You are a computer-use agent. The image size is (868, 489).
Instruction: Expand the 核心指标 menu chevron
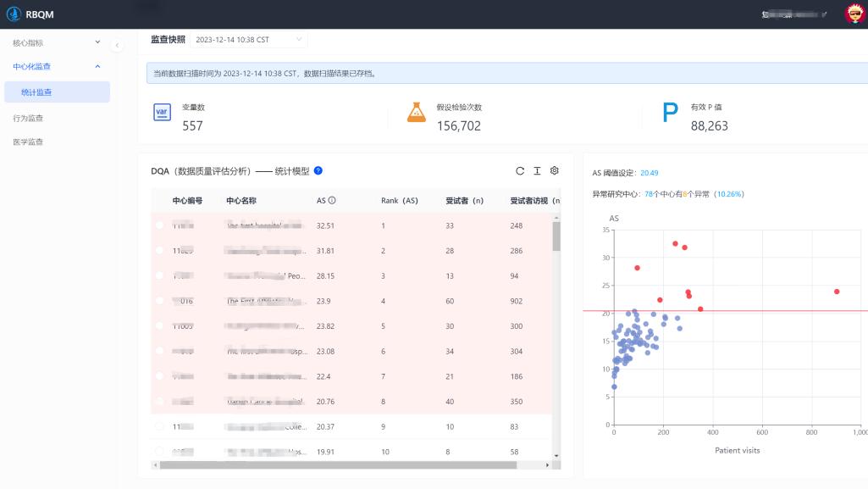click(97, 42)
